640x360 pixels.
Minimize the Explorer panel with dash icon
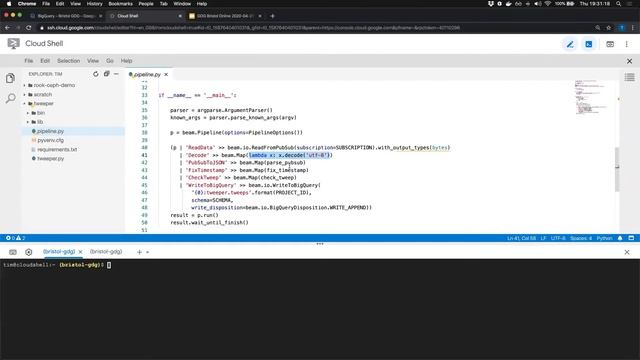coord(116,74)
